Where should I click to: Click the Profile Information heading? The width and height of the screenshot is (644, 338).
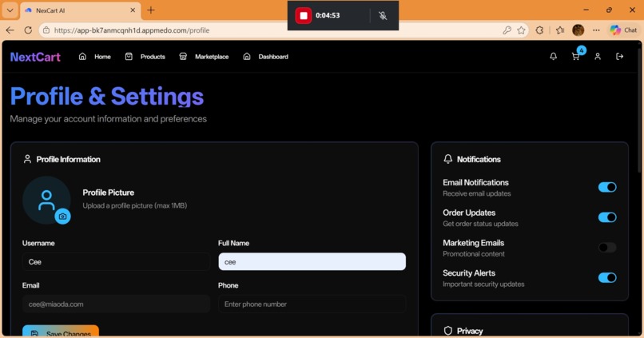coord(68,159)
